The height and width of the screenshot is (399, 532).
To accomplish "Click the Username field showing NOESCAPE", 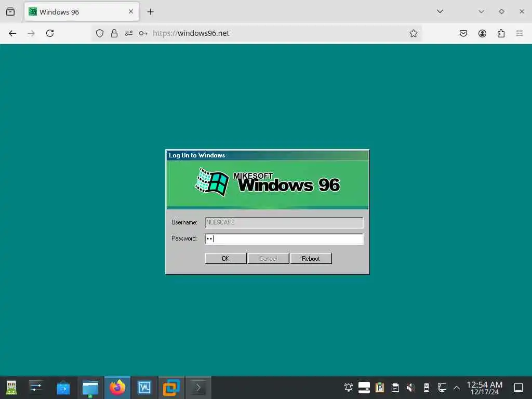I will [284, 222].
